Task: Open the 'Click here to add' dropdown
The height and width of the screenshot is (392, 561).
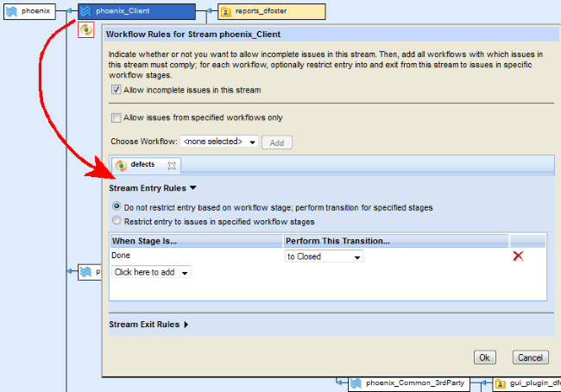Action: (x=151, y=272)
